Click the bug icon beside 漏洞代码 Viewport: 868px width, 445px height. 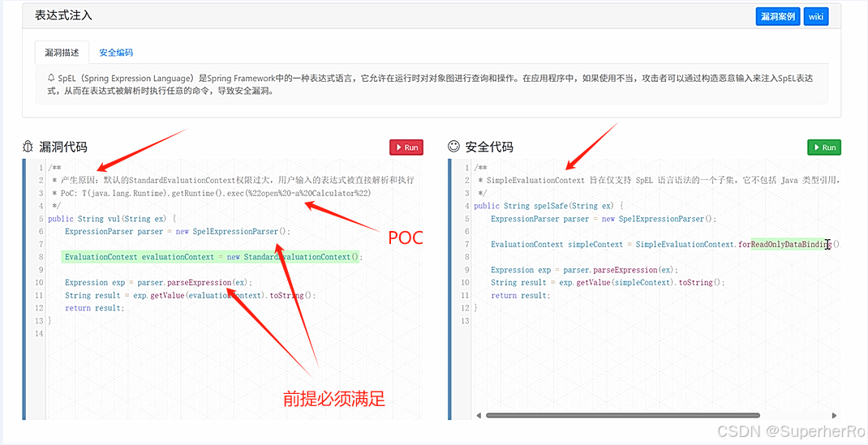(28, 147)
